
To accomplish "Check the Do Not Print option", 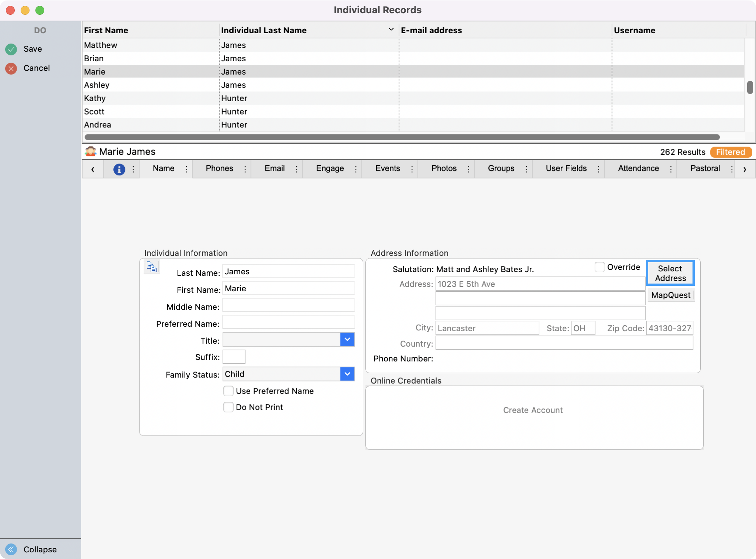I will tap(228, 407).
